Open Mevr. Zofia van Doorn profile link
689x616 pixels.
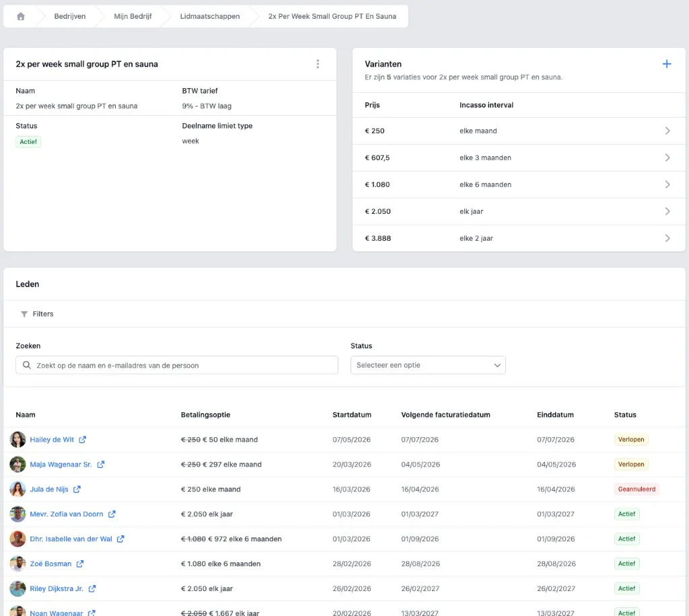point(67,514)
